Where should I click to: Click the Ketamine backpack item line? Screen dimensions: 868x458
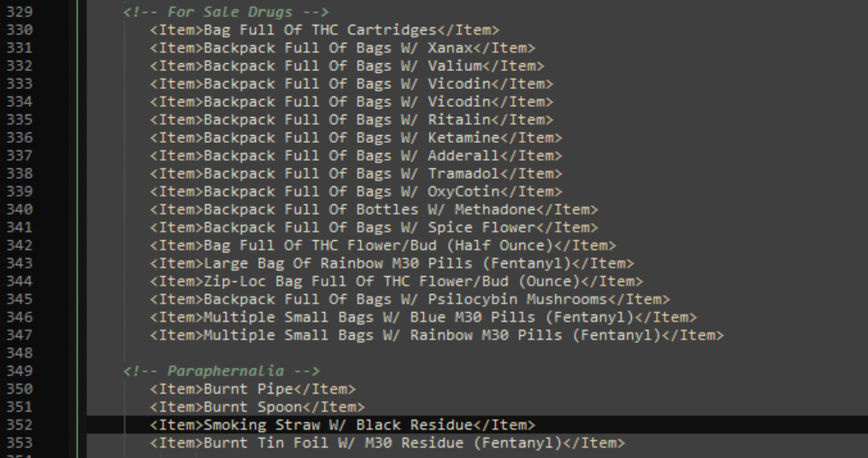[x=355, y=138]
